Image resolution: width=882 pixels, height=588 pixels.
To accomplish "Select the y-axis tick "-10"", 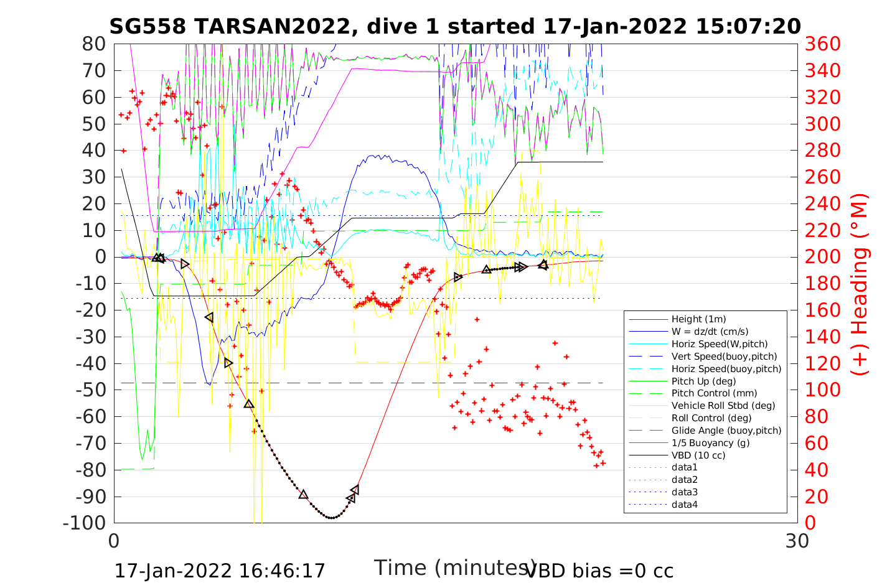I will click(90, 283).
